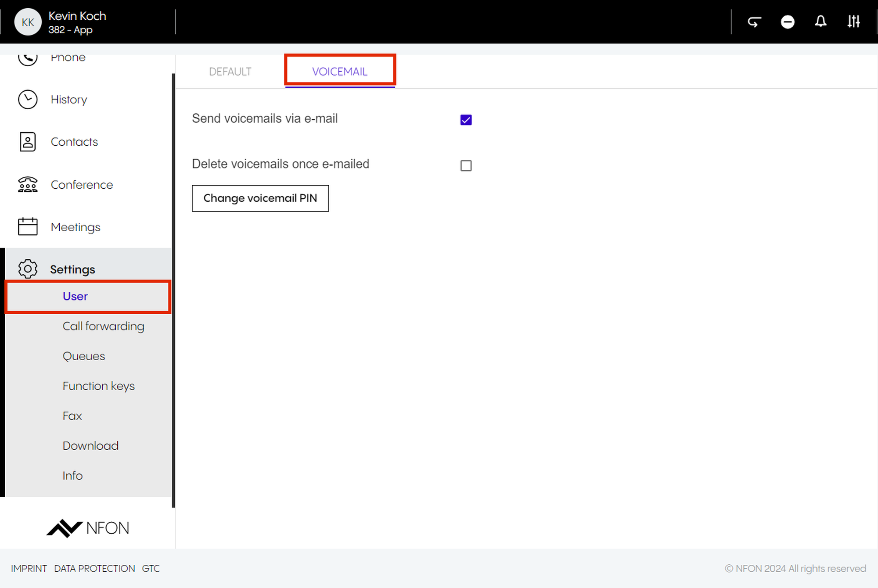Screen dimensions: 878x588
Task: Click the call forwarding arrow icon
Action: click(754, 22)
